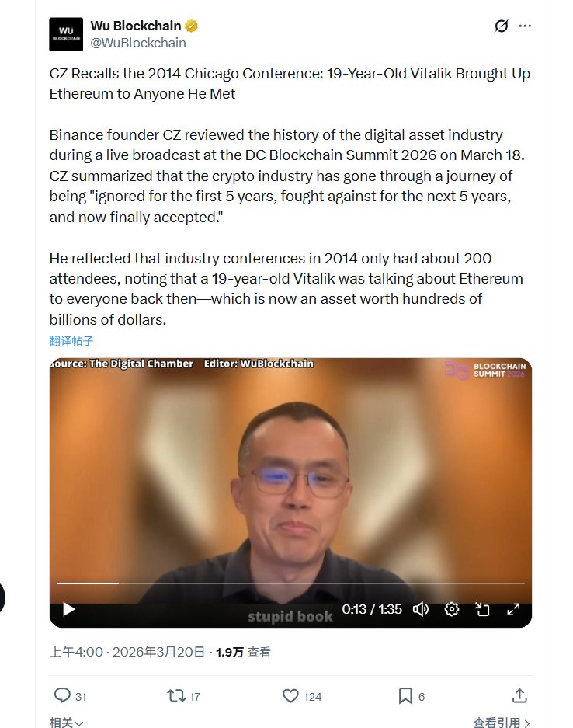The width and height of the screenshot is (573, 728).
Task: Like the post with heart icon
Action: (290, 696)
